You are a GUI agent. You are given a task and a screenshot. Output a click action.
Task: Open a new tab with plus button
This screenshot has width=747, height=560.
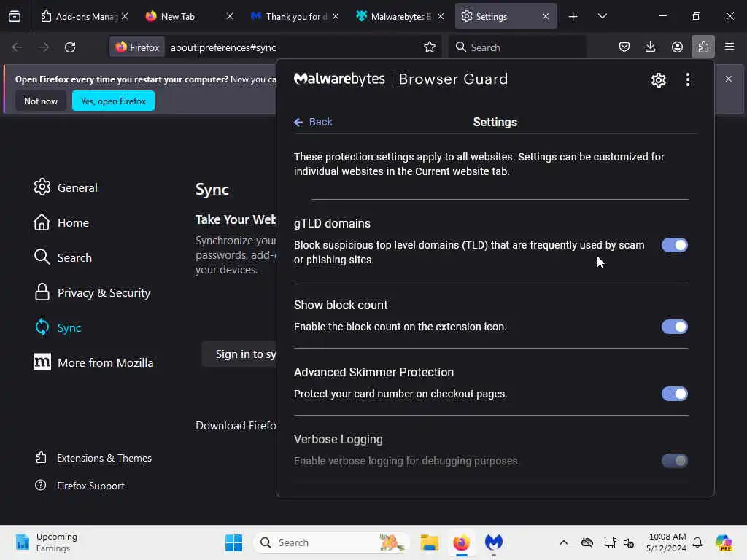573,17
